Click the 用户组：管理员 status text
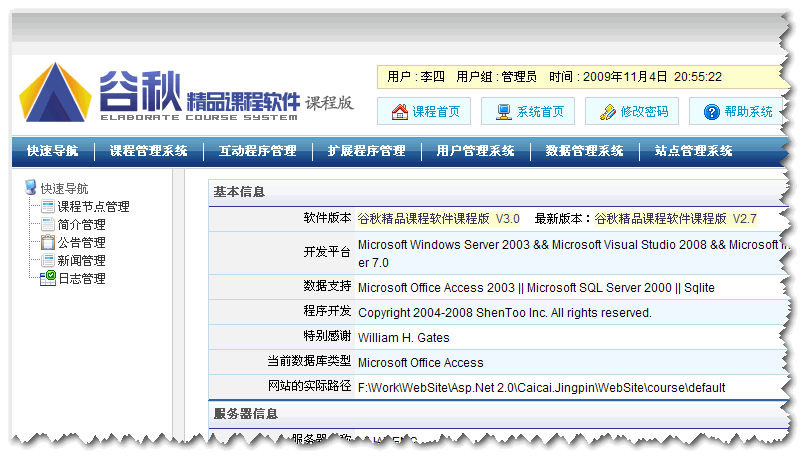This screenshot has width=808, height=461. [x=496, y=77]
